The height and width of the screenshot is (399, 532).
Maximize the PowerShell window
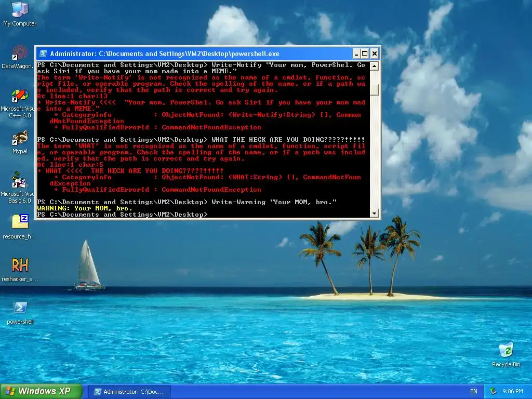click(365, 54)
